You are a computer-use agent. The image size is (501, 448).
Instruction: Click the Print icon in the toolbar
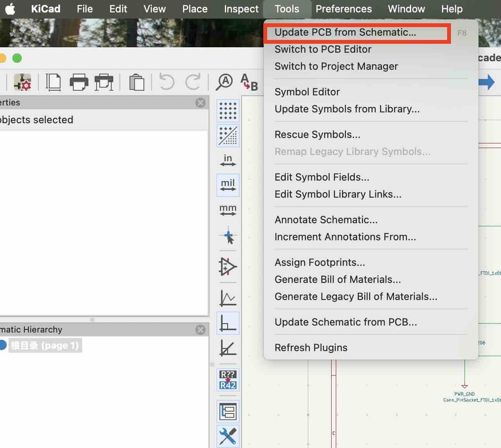pyautogui.click(x=79, y=82)
